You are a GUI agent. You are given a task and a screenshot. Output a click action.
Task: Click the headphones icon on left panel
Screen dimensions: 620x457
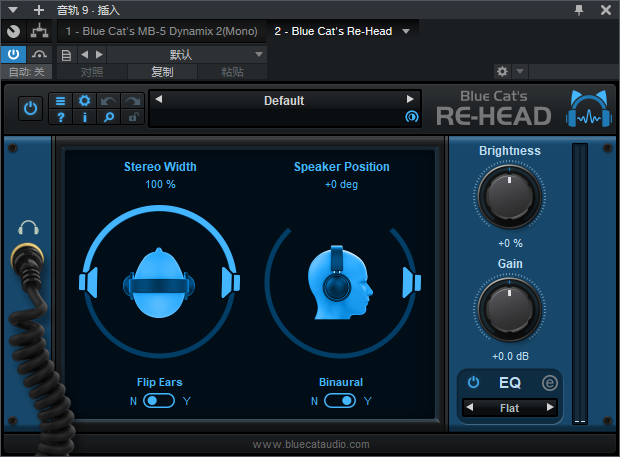click(x=28, y=228)
